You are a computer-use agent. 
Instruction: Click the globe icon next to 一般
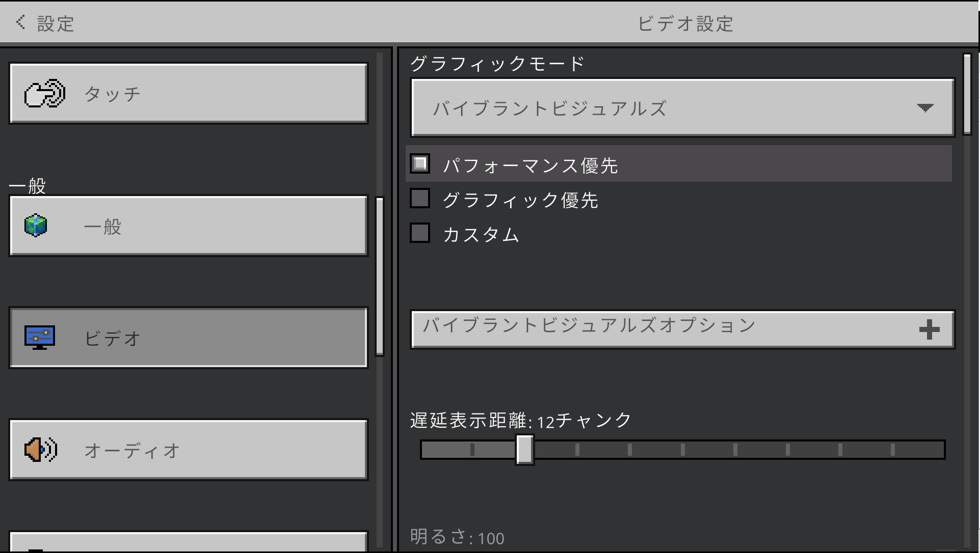pyautogui.click(x=34, y=226)
